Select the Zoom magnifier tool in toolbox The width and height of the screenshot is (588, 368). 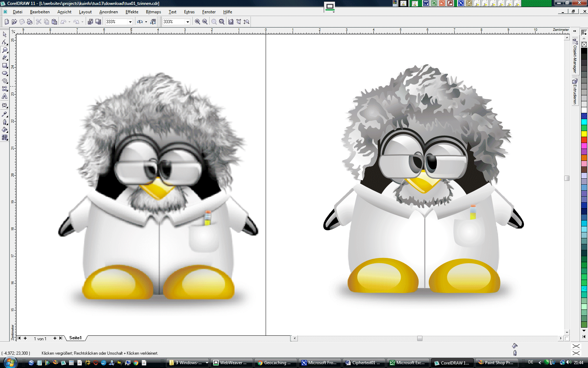pos(5,50)
